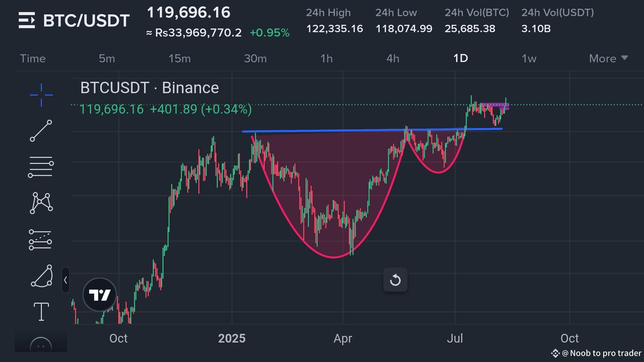Expand the More timeframes dropdown
This screenshot has height=362, width=644.
(x=608, y=59)
